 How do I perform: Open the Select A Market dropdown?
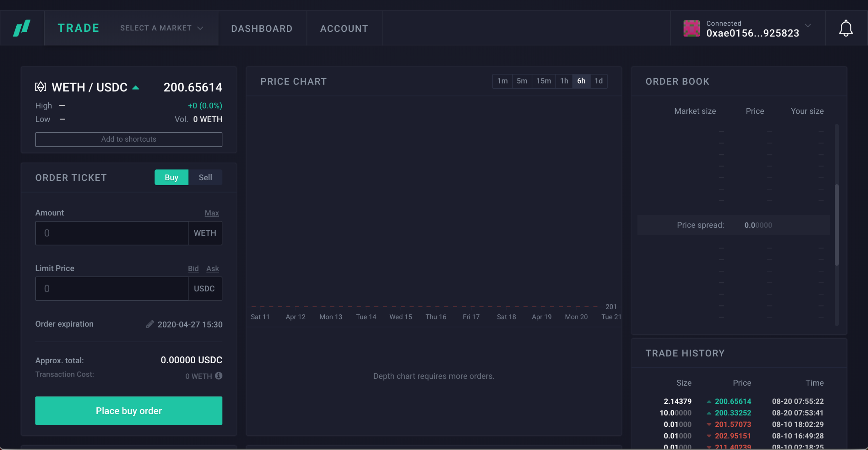(161, 28)
